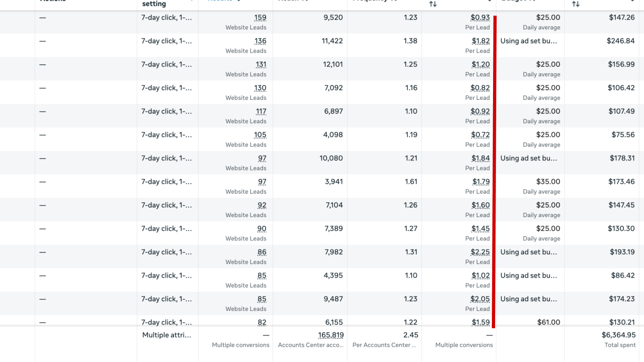The image size is (644, 362).
Task: Click sort arrows above the $0.93 cost column
Action: pos(433,4)
